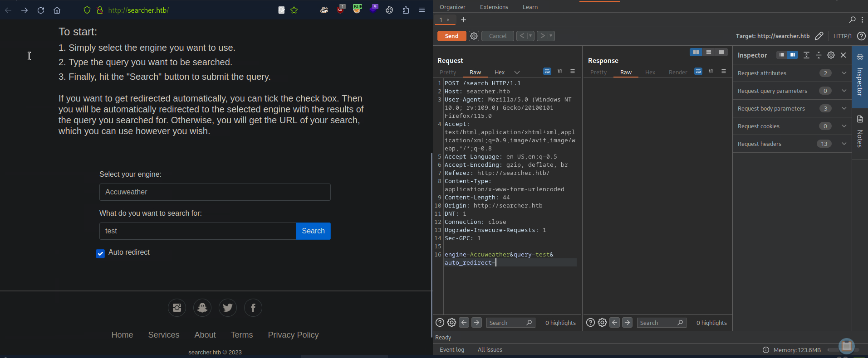The width and height of the screenshot is (868, 358).
Task: Follow the Privacy Policy footer link
Action: (x=293, y=335)
